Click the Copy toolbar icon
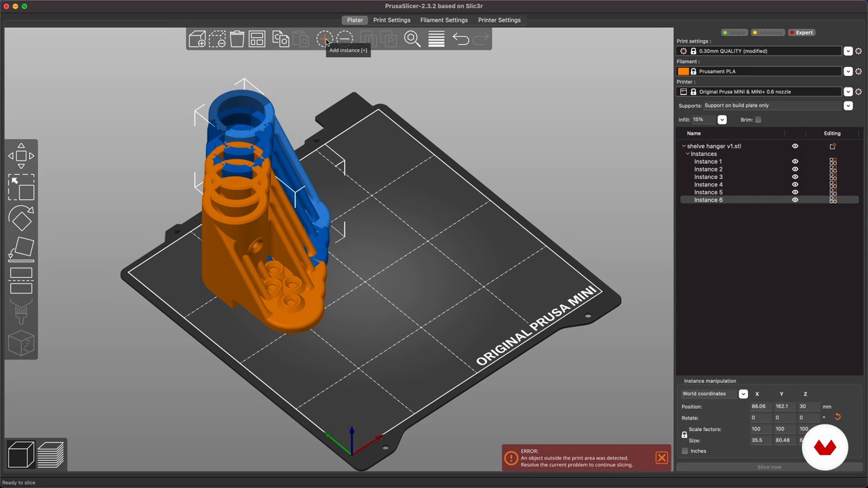Image resolution: width=868 pixels, height=488 pixels. click(x=281, y=39)
